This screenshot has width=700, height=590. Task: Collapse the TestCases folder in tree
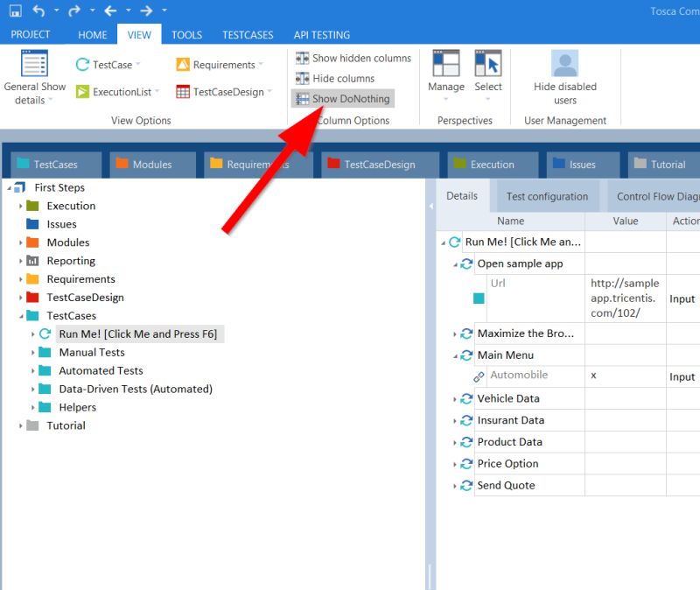click(21, 316)
